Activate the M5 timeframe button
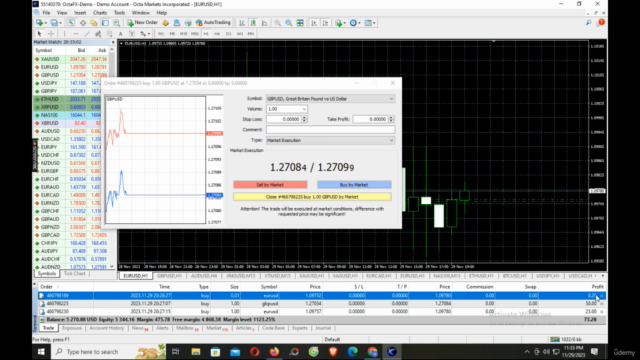This screenshot has height=360, width=640. (172, 33)
